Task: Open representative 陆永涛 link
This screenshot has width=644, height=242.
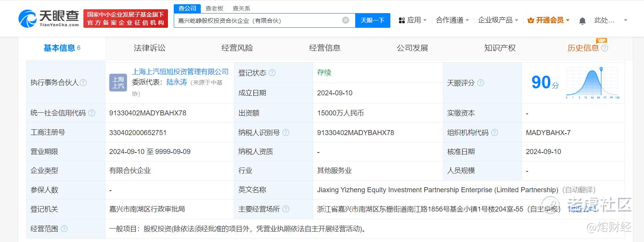Action: [x=176, y=82]
